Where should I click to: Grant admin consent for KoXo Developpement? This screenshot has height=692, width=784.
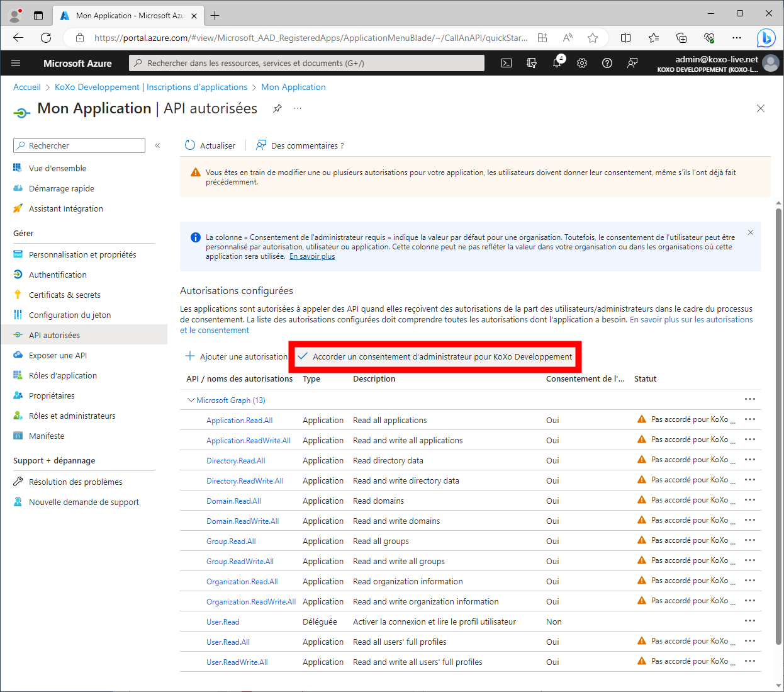pyautogui.click(x=435, y=356)
